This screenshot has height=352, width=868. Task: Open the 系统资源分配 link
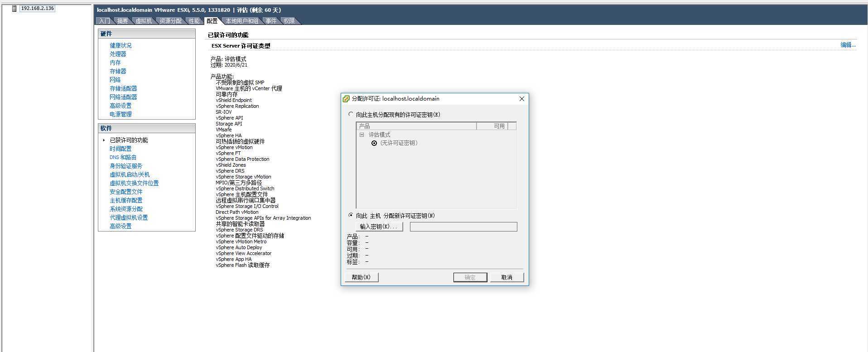click(126, 209)
